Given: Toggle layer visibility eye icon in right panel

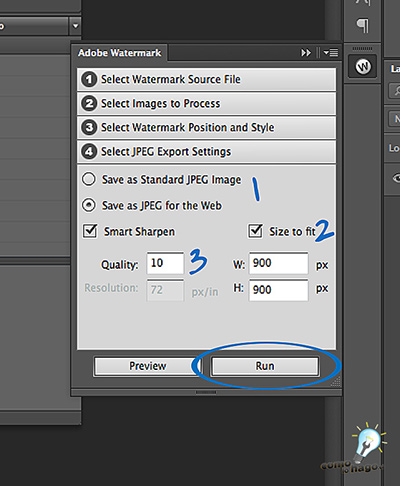Looking at the screenshot, I should (x=396, y=178).
